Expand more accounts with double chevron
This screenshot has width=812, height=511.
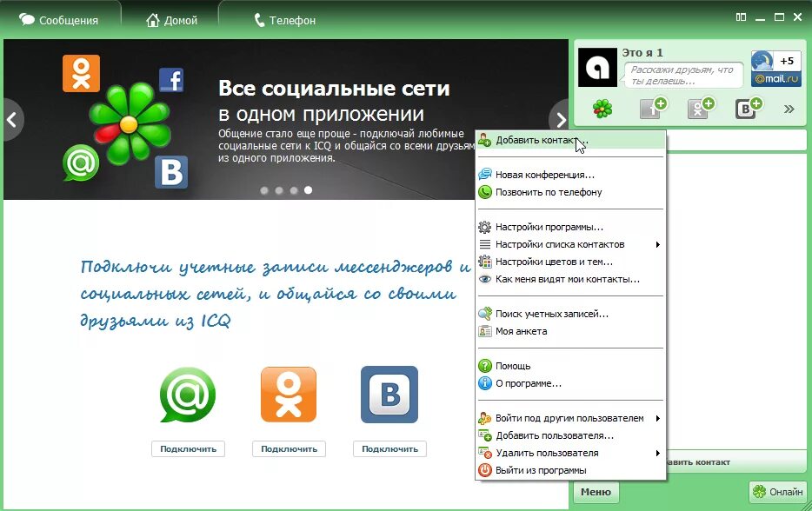789,109
